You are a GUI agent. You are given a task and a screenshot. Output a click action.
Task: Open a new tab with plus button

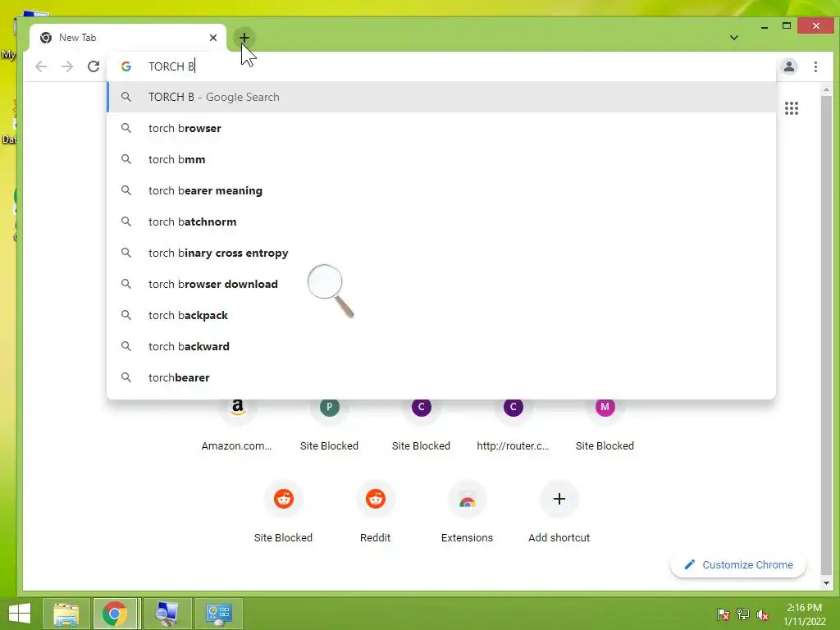[x=244, y=38]
